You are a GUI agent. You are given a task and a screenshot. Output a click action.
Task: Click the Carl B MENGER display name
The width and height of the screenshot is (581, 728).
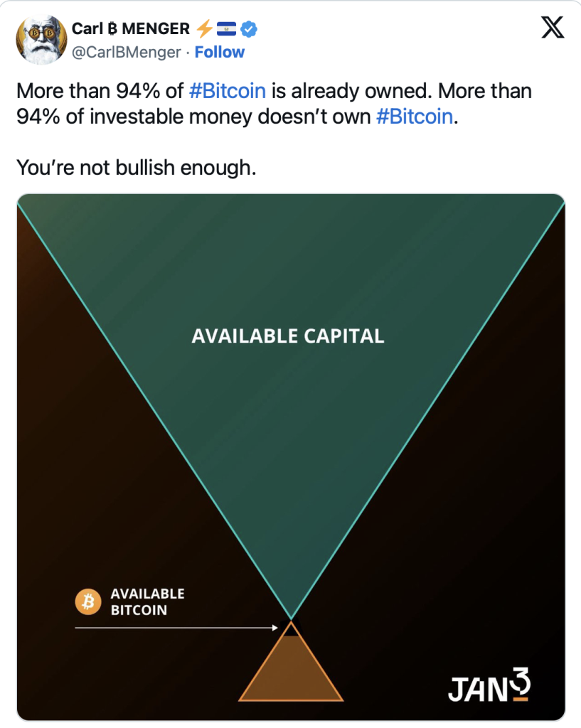pyautogui.click(x=131, y=28)
